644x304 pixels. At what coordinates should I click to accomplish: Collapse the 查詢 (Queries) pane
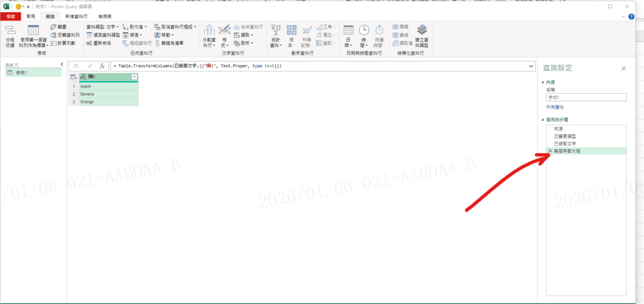tap(62, 65)
